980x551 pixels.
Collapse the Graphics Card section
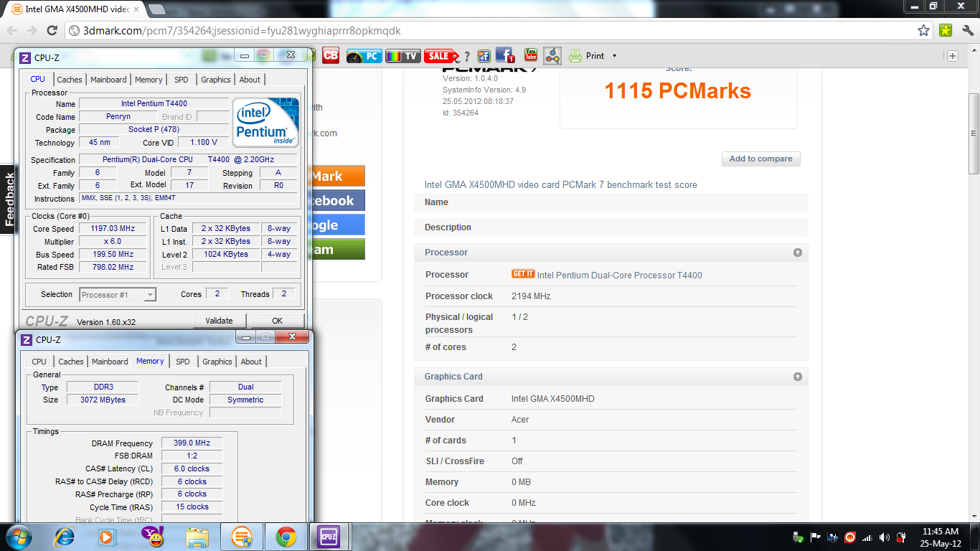point(797,377)
